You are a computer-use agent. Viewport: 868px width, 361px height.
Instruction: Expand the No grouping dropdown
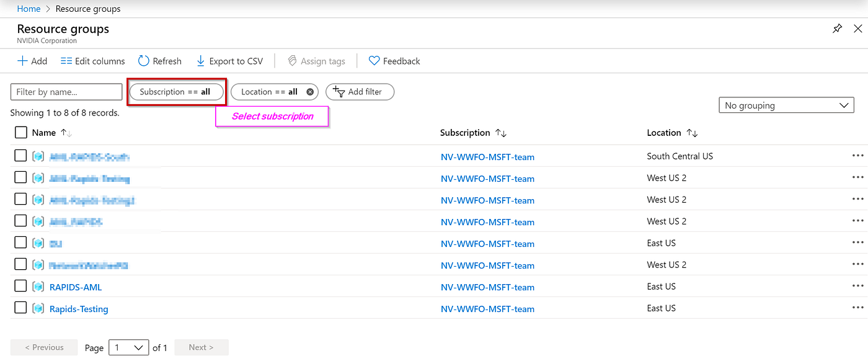[786, 105]
